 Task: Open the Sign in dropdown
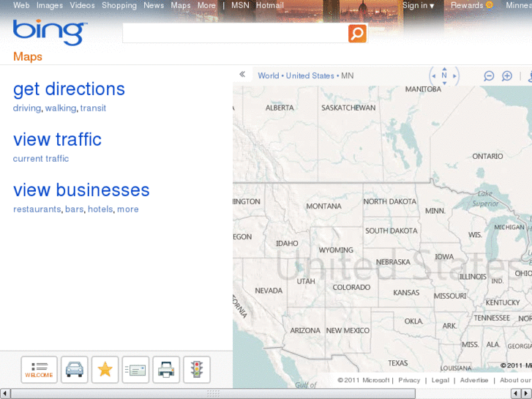(x=419, y=5)
